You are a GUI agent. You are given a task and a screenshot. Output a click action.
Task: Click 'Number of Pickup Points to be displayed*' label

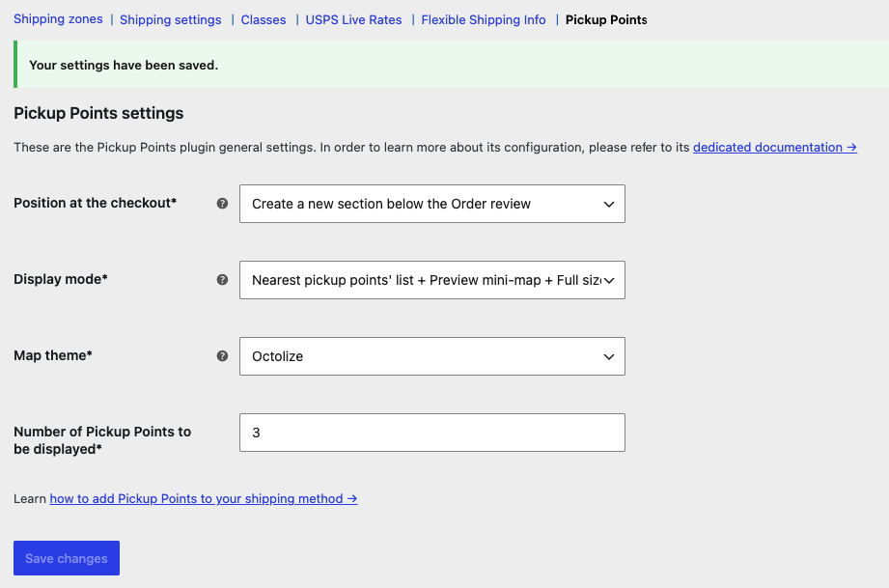[x=102, y=440]
